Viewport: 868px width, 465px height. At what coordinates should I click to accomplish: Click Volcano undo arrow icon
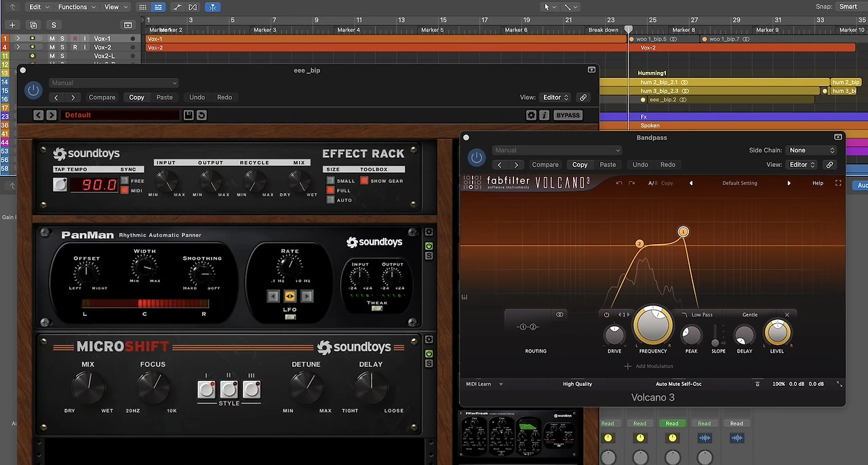tap(619, 183)
